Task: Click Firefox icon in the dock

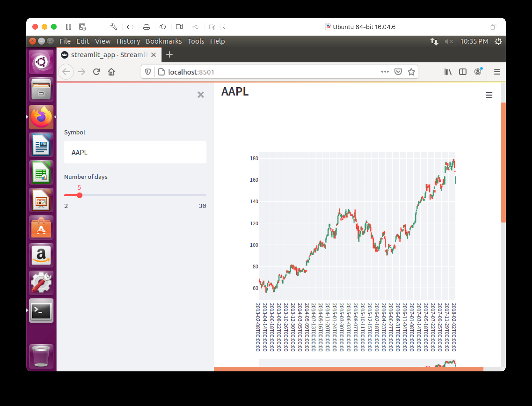Action: coord(41,117)
